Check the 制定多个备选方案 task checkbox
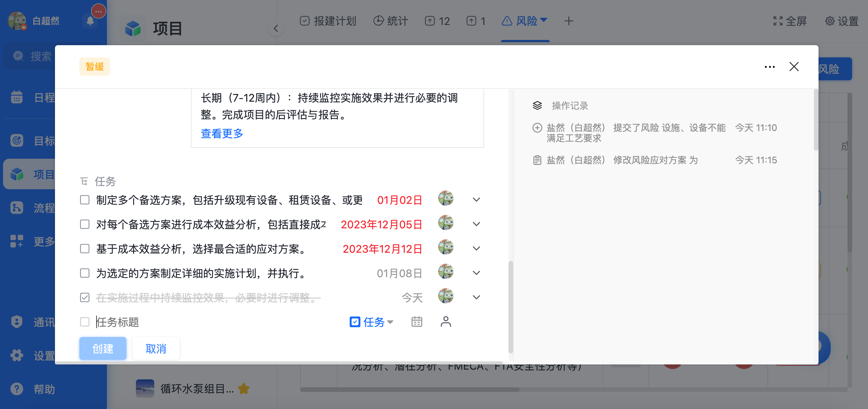 click(85, 200)
